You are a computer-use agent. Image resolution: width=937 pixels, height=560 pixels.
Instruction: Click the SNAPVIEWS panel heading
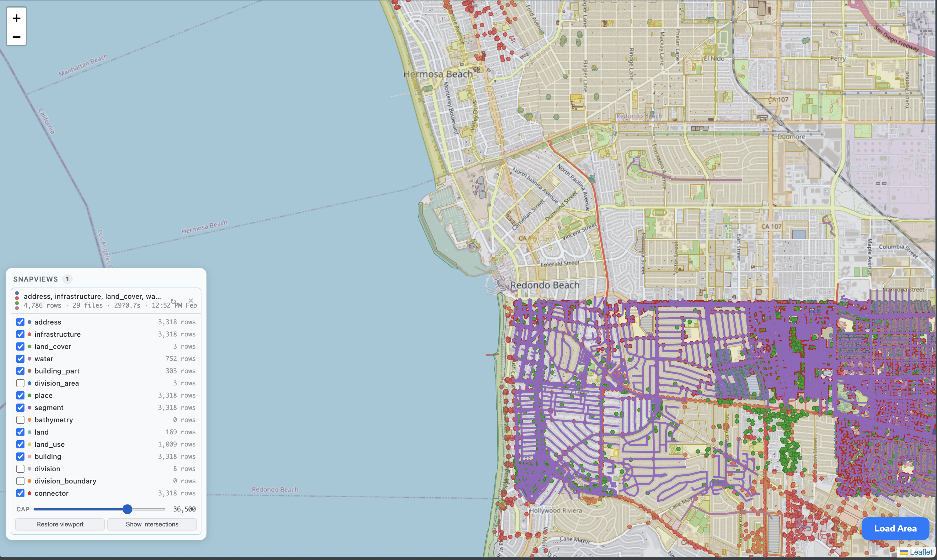pos(35,279)
